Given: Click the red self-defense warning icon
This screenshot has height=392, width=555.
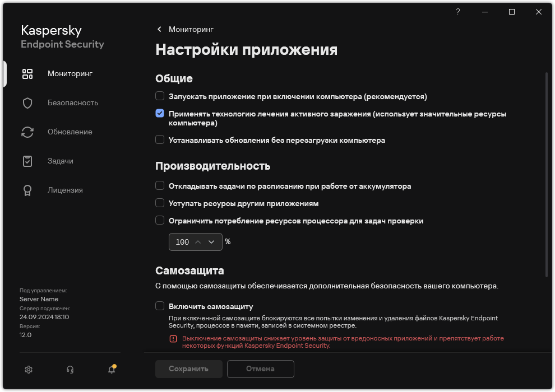Looking at the screenshot, I should pyautogui.click(x=173, y=339).
